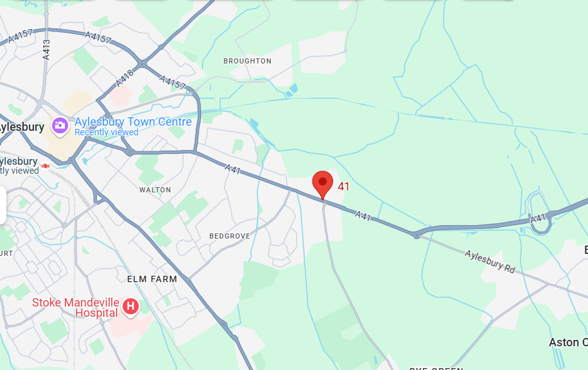Click the Aylesbury railway station icon
This screenshot has height=370, width=588.
tap(46, 166)
